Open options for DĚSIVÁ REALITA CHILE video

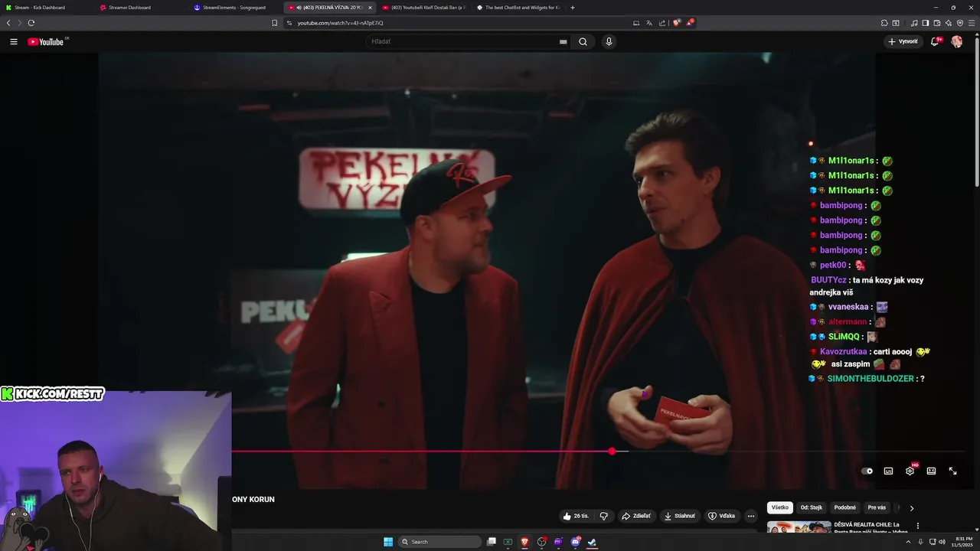click(x=917, y=526)
